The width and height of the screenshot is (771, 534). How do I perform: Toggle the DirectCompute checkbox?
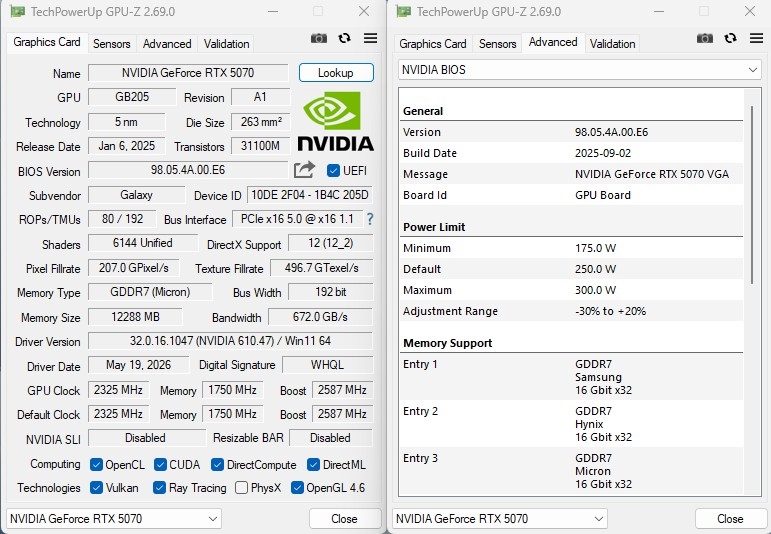pos(217,465)
